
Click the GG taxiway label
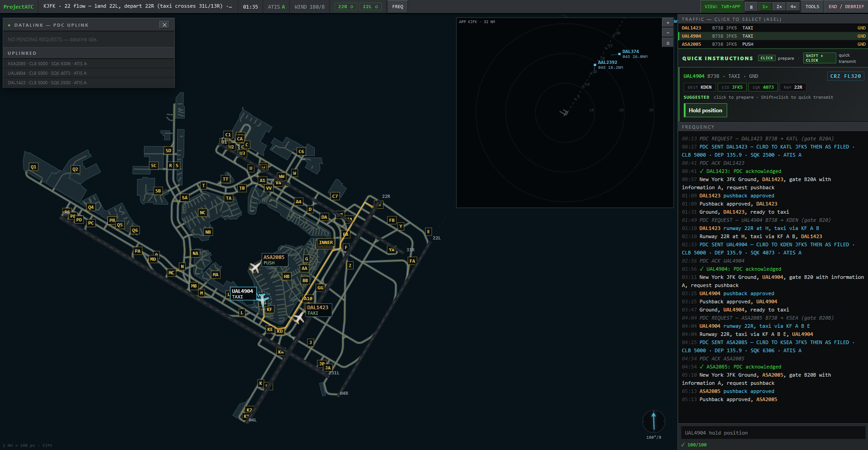321,288
